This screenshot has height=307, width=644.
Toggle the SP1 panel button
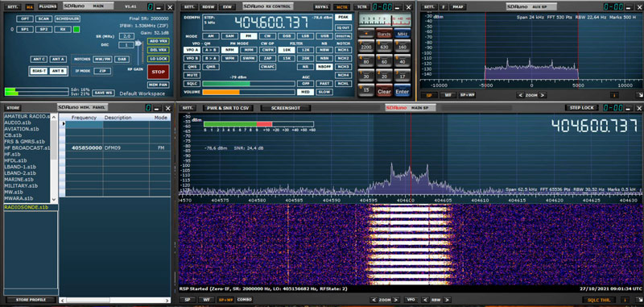click(25, 30)
